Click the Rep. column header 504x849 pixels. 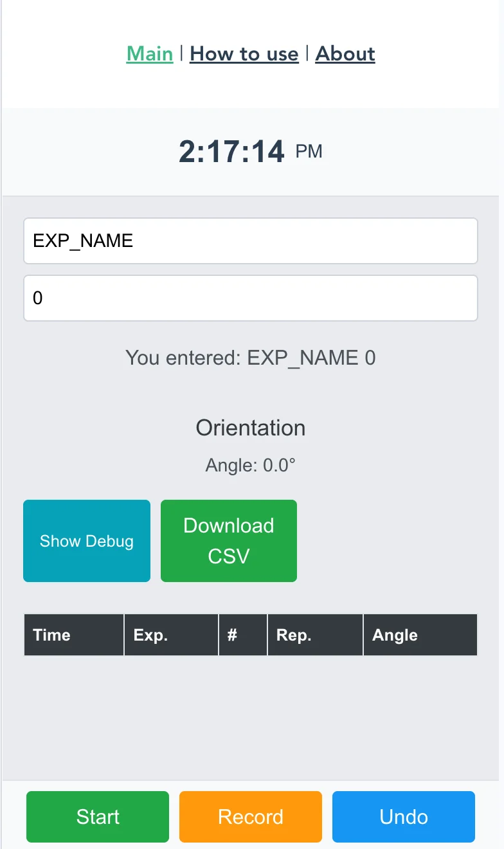coord(316,635)
